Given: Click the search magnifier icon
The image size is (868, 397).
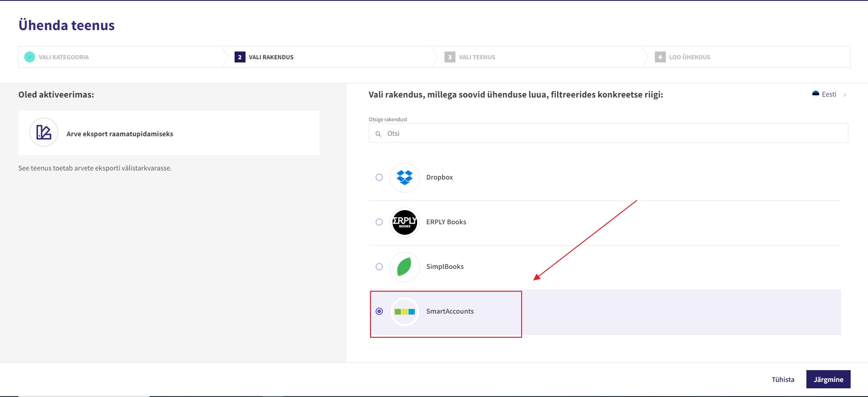Looking at the screenshot, I should tap(378, 134).
